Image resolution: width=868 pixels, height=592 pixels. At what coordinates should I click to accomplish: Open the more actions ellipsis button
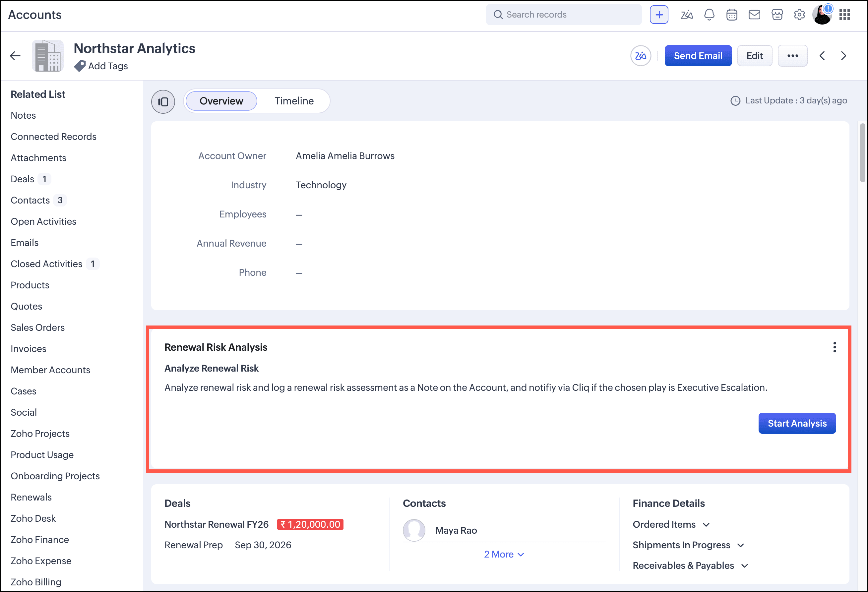click(792, 56)
